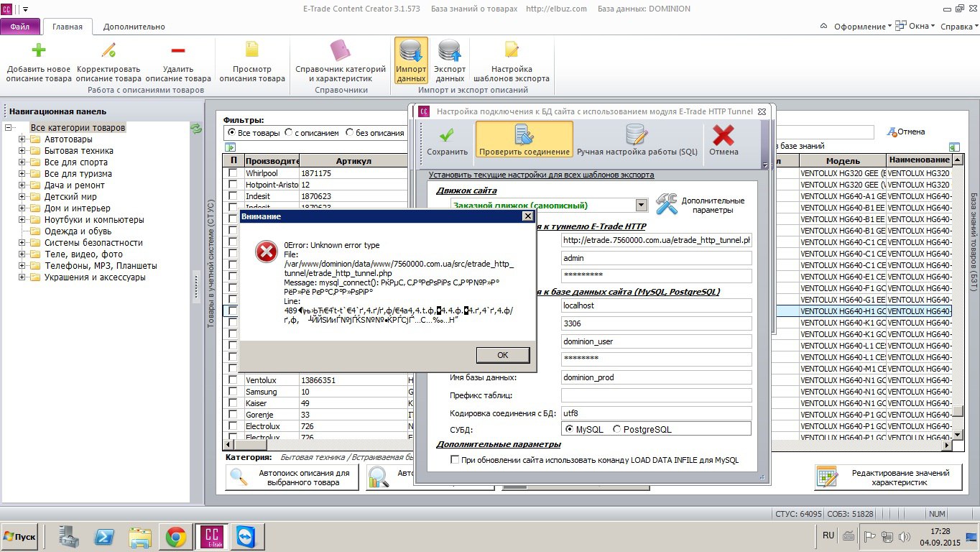Collapse the Все категории товаров root node
The image size is (980, 552).
(x=9, y=128)
